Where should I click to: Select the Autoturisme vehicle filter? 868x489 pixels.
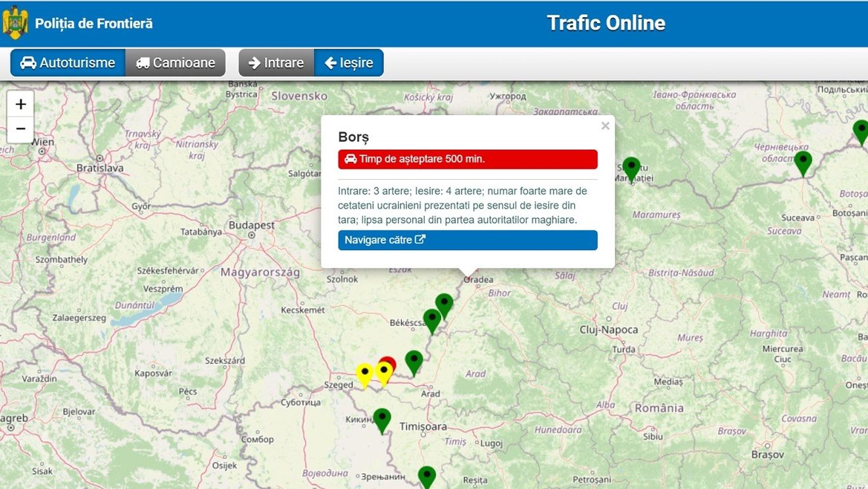coord(68,63)
